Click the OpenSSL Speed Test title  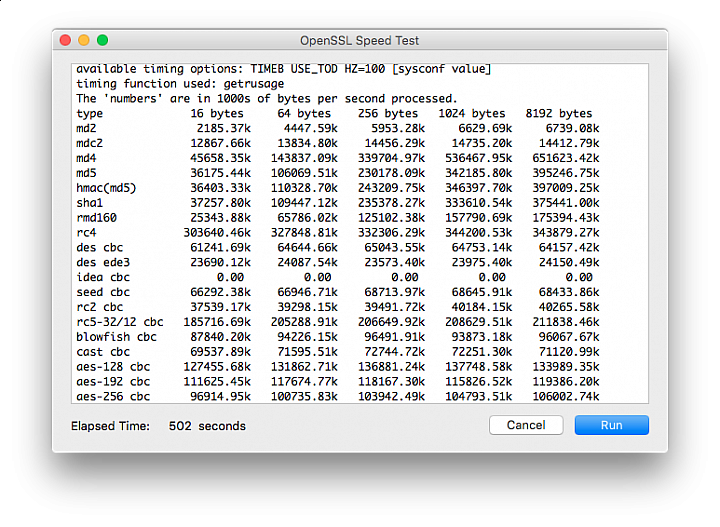click(360, 41)
